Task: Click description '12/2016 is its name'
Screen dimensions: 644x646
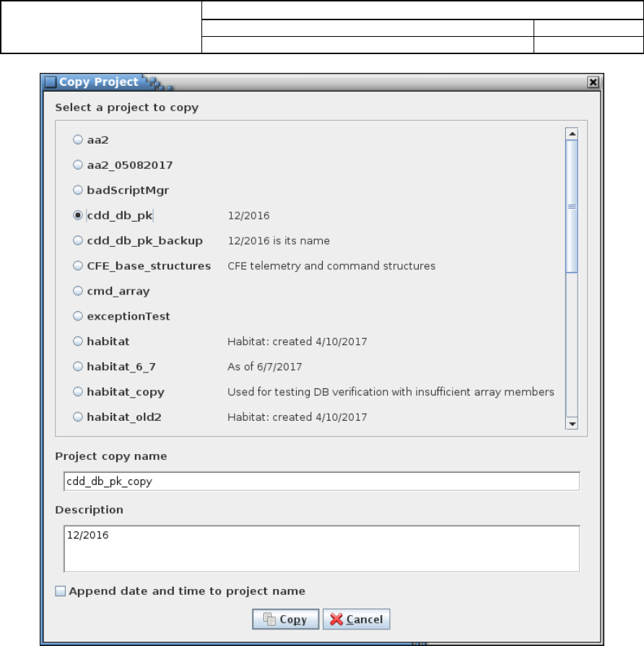Action: (279, 240)
